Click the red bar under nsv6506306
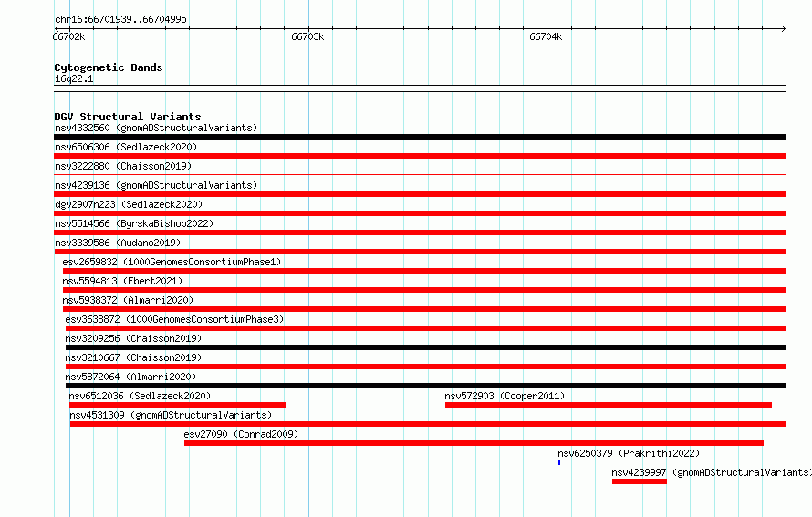This screenshot has width=812, height=517. tap(420, 156)
